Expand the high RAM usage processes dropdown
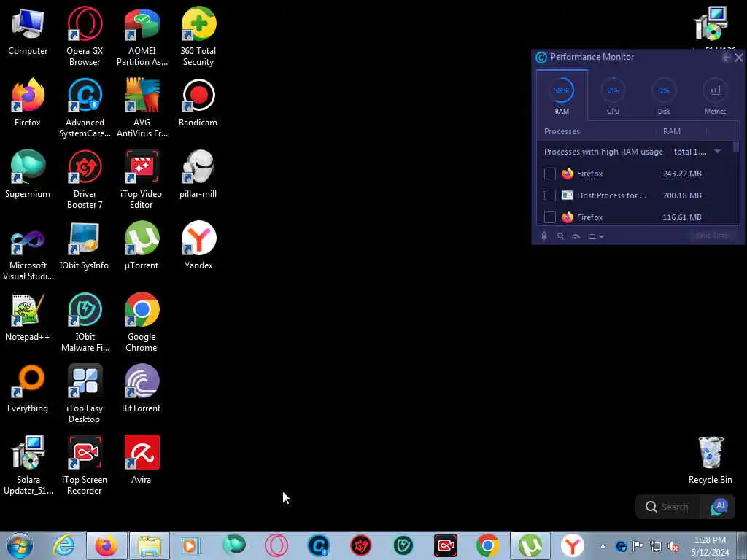 717,152
